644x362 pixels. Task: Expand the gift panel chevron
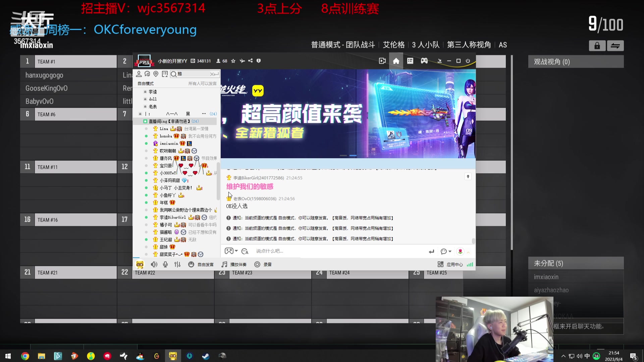(469, 252)
